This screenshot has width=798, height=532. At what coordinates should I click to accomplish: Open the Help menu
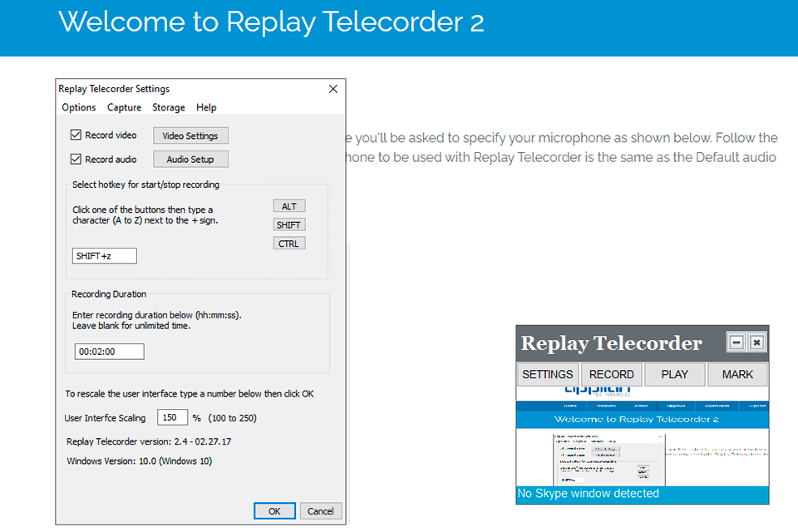coord(205,107)
